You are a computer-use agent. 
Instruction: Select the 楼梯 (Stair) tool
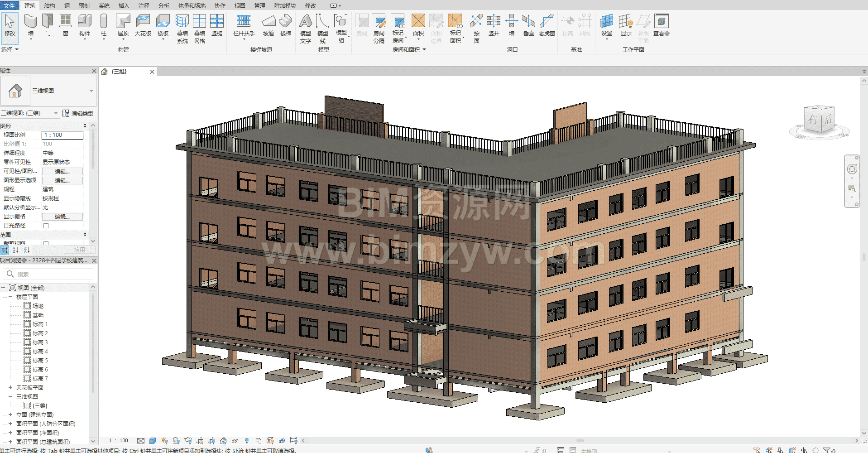[286, 25]
